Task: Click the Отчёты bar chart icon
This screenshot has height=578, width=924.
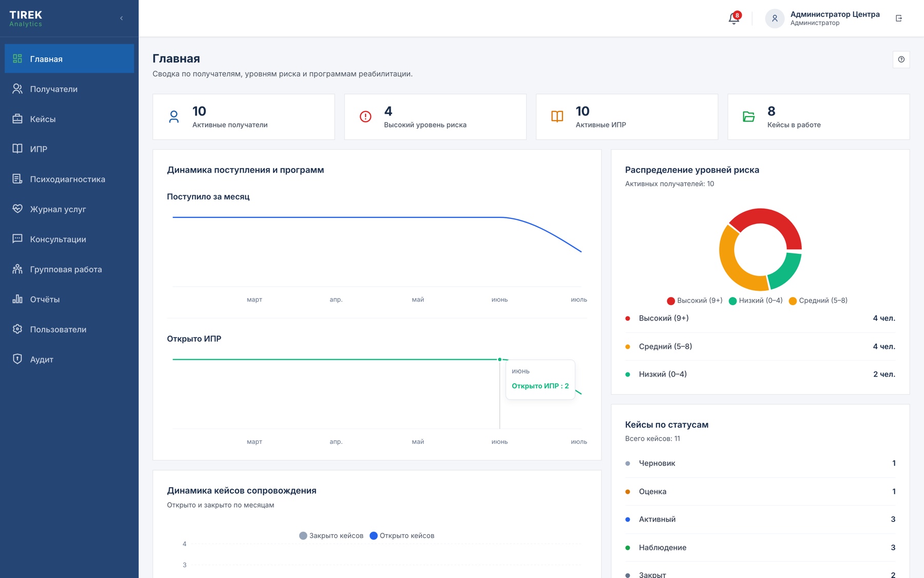Action: tap(17, 299)
